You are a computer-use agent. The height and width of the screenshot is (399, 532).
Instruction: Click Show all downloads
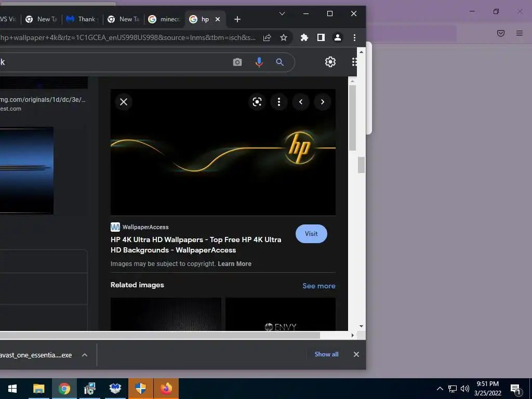pyautogui.click(x=326, y=354)
